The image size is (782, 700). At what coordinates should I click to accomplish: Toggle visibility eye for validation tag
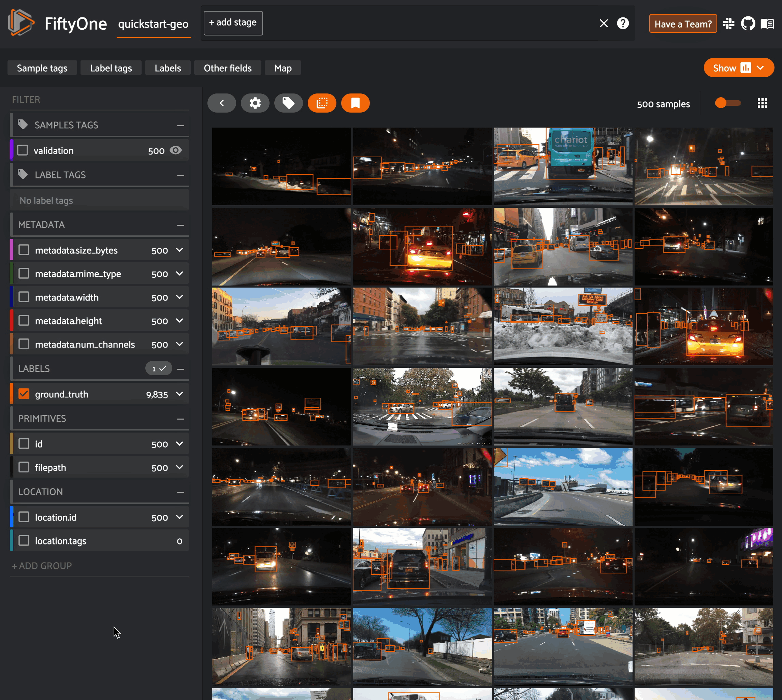(x=176, y=150)
